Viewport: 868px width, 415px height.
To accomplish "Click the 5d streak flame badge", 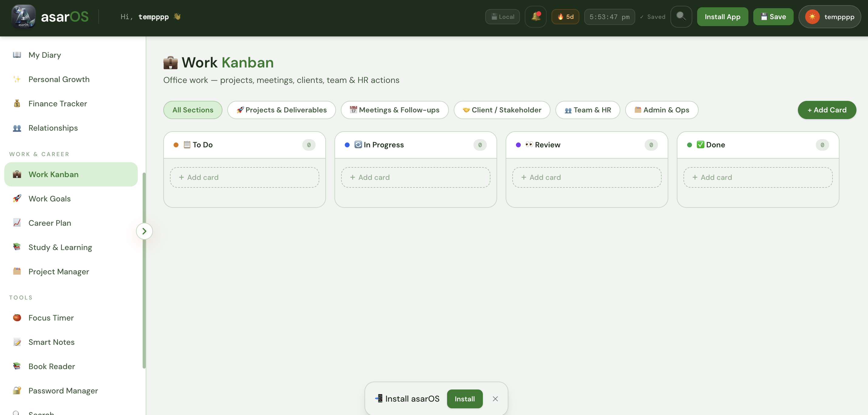I will pyautogui.click(x=565, y=16).
